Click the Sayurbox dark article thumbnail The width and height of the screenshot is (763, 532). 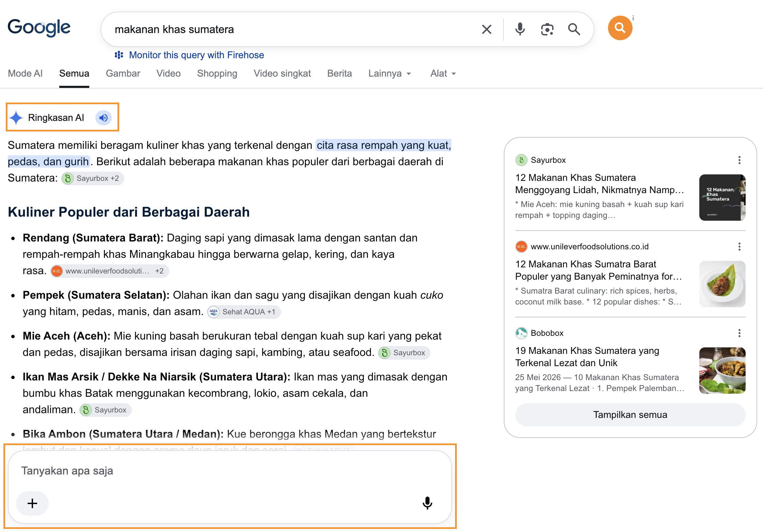[x=722, y=198]
